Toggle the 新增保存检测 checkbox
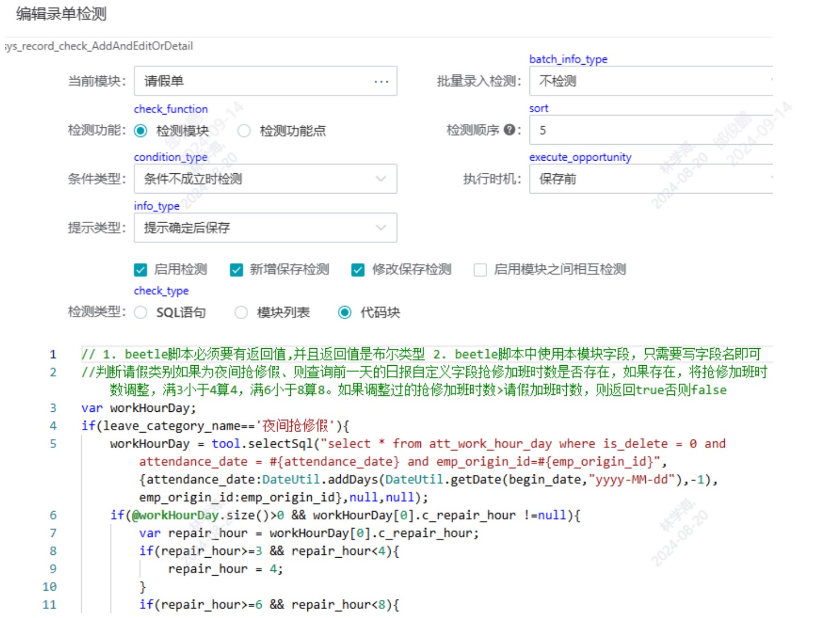This screenshot has width=840, height=618. [236, 270]
